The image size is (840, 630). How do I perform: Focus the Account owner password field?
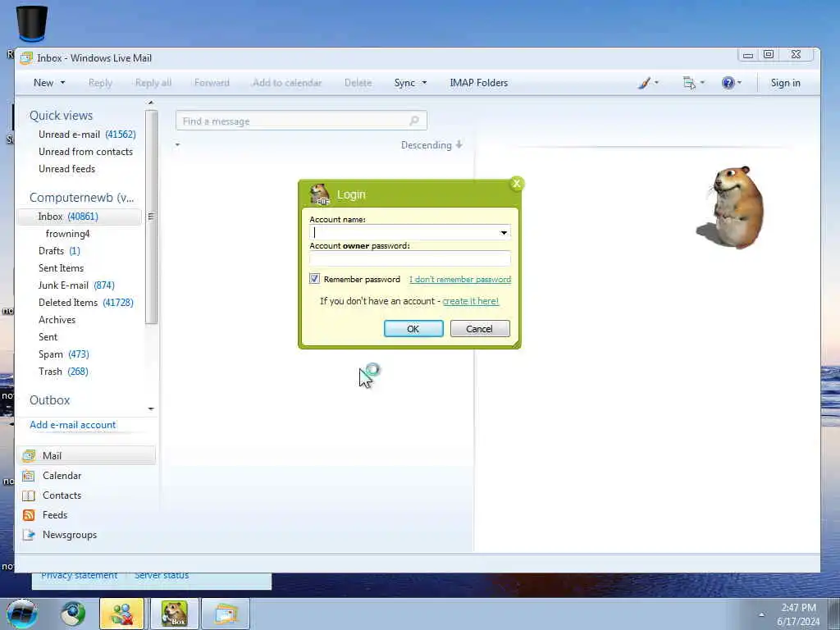(410, 258)
